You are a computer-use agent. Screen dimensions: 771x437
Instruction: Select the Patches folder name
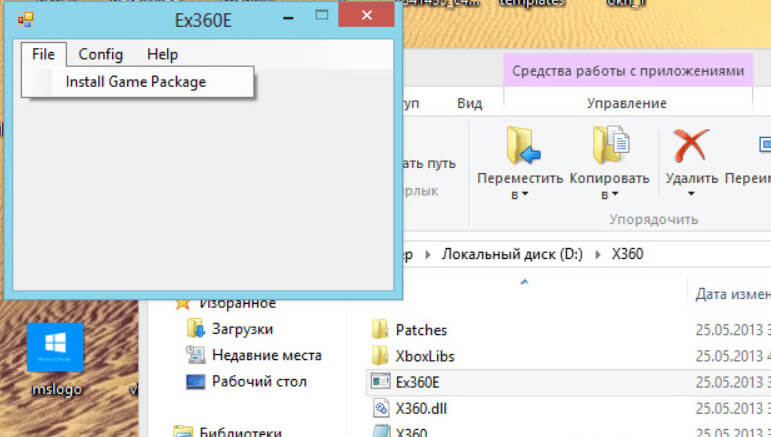point(421,330)
